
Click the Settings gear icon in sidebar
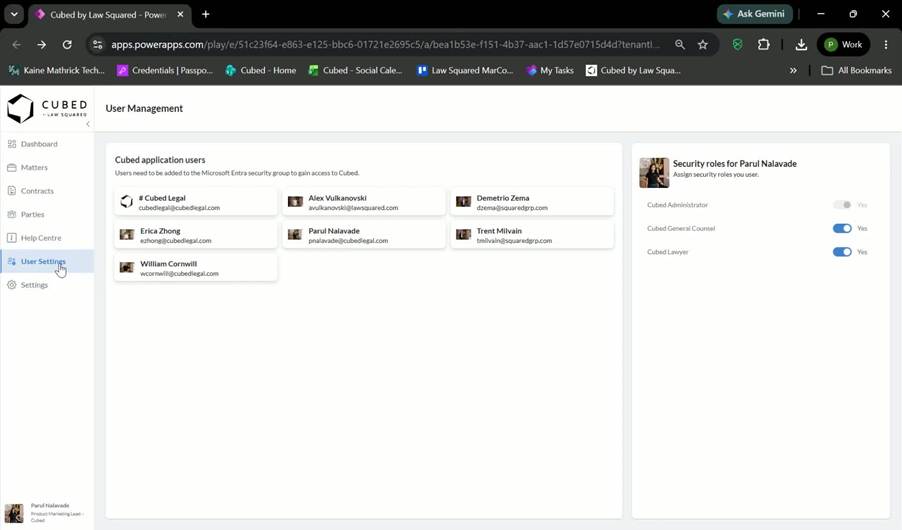[x=12, y=285]
